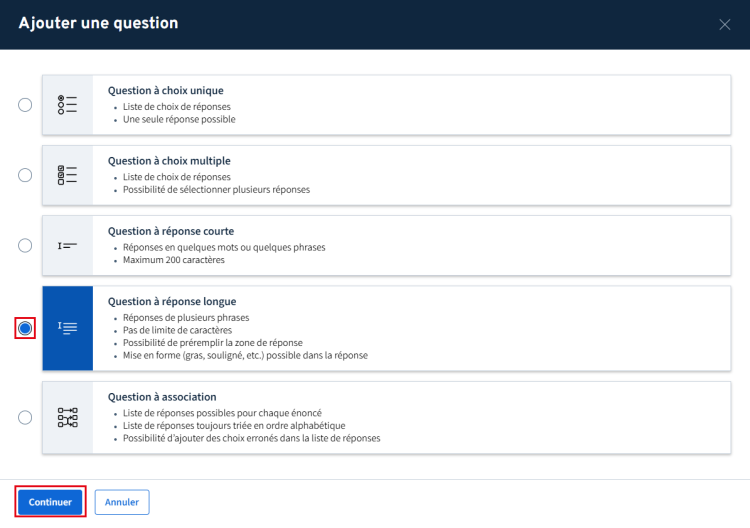Pick the 'Question à réponse longue' title
Screen dimensions: 750x528
172,301
